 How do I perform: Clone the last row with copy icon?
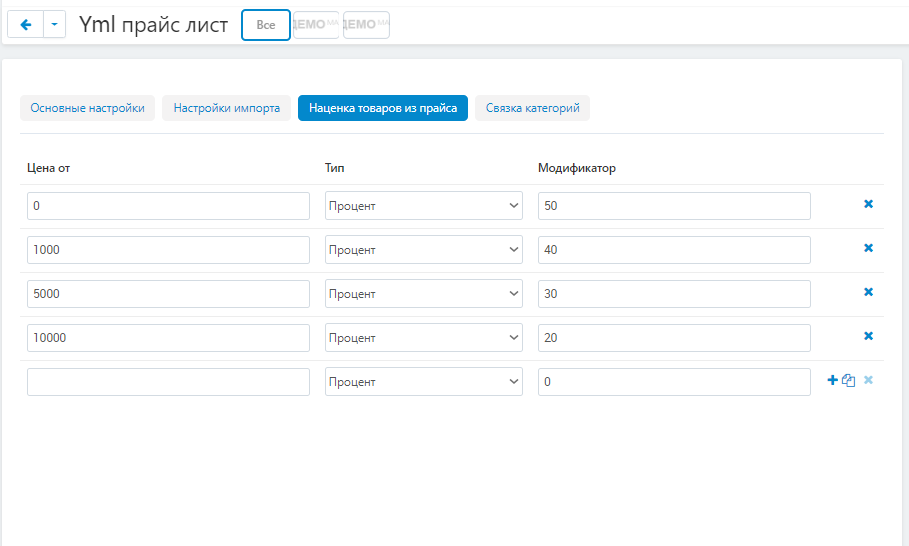tap(849, 380)
